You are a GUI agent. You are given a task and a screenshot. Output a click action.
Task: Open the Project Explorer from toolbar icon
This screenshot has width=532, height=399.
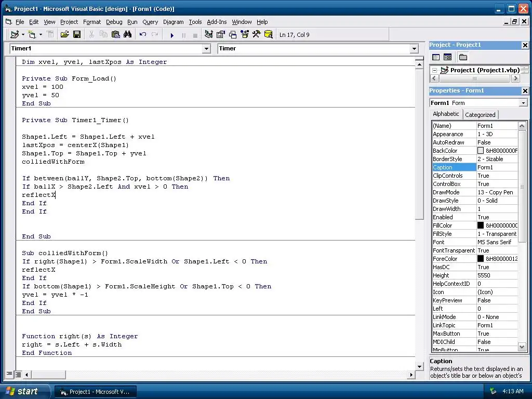(209, 34)
